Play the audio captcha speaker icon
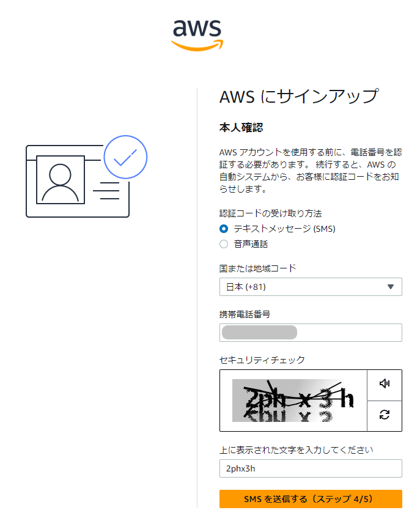420x521 pixels. [385, 384]
